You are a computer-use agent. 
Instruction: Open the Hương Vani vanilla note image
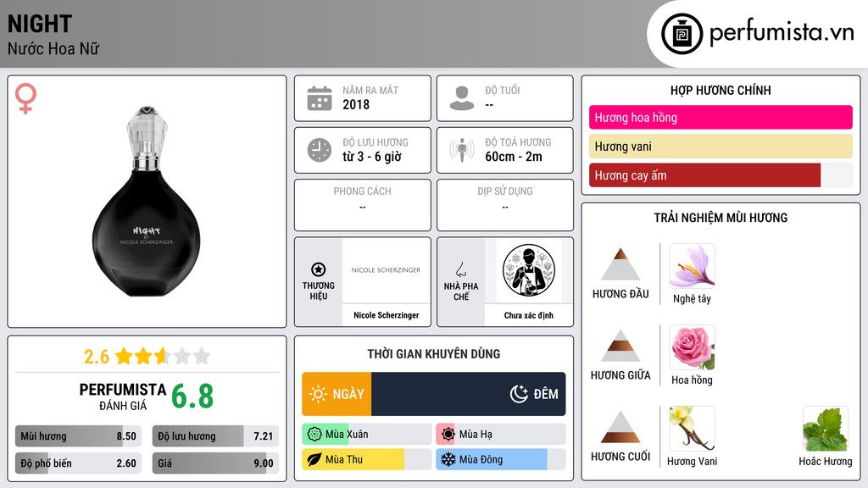[692, 428]
